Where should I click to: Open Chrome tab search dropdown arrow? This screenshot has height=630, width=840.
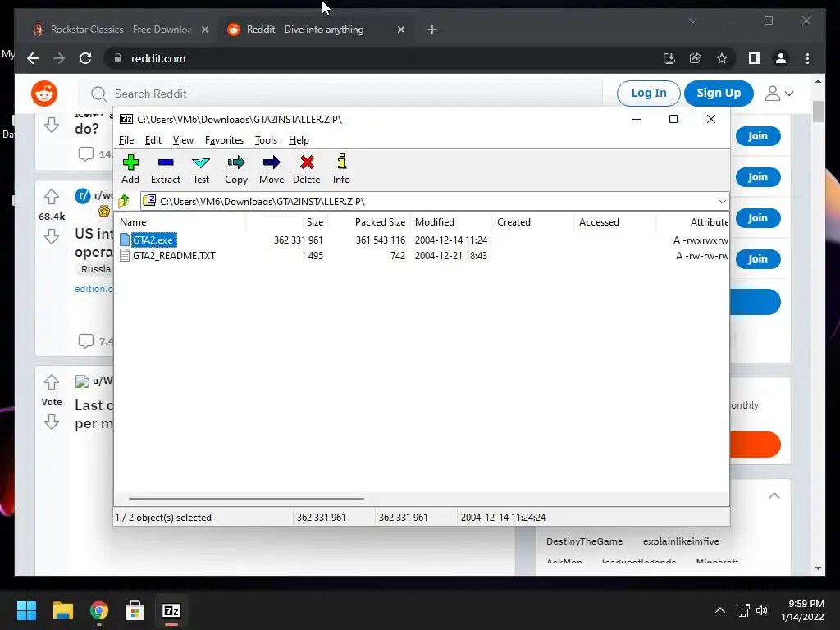pyautogui.click(x=692, y=21)
